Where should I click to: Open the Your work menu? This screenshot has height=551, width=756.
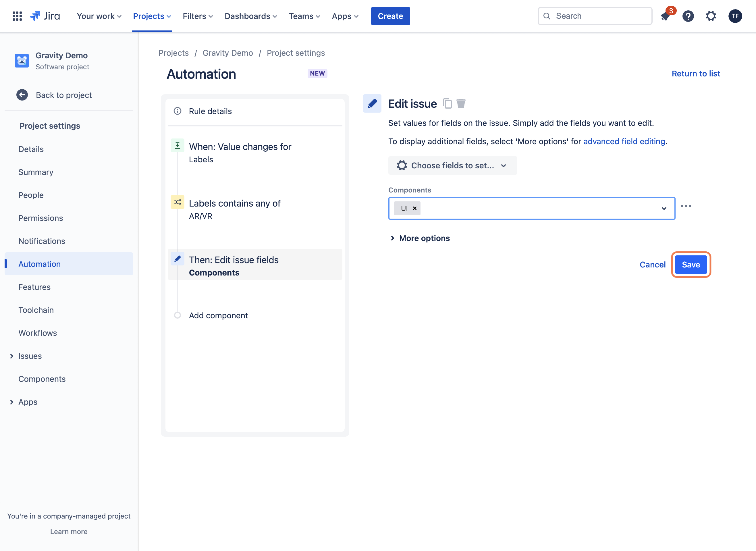[x=99, y=16]
